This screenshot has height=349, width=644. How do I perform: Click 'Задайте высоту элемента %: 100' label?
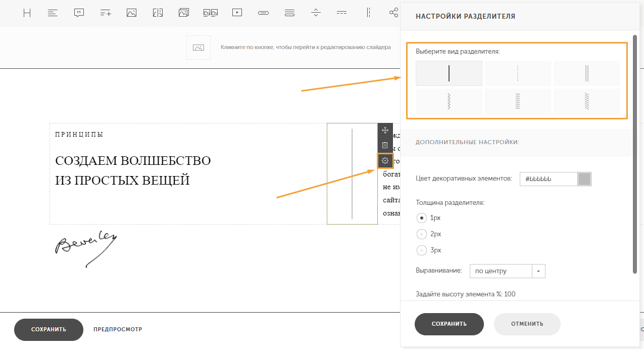click(466, 294)
